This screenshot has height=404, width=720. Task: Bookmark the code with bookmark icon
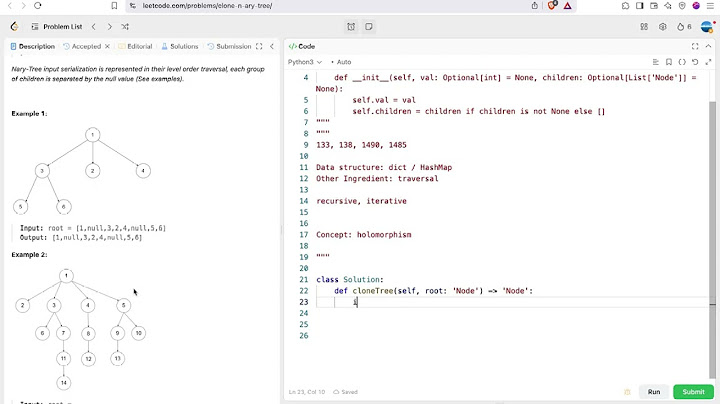click(669, 62)
